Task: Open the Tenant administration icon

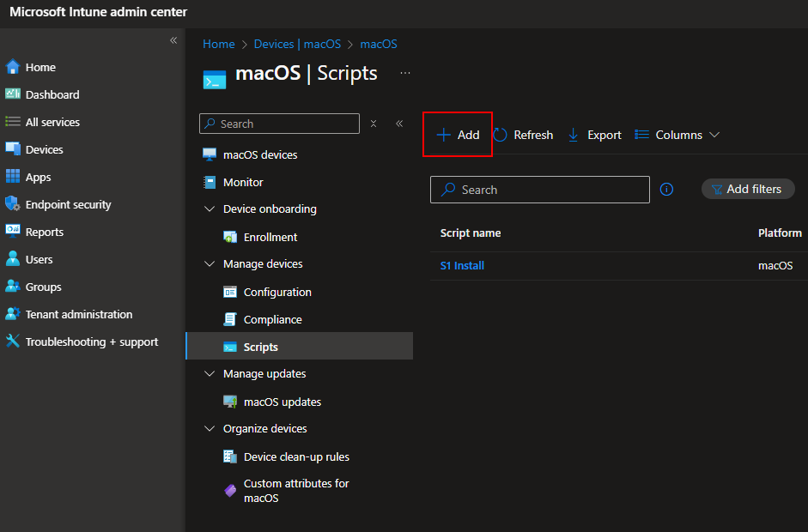Action: pyautogui.click(x=13, y=314)
